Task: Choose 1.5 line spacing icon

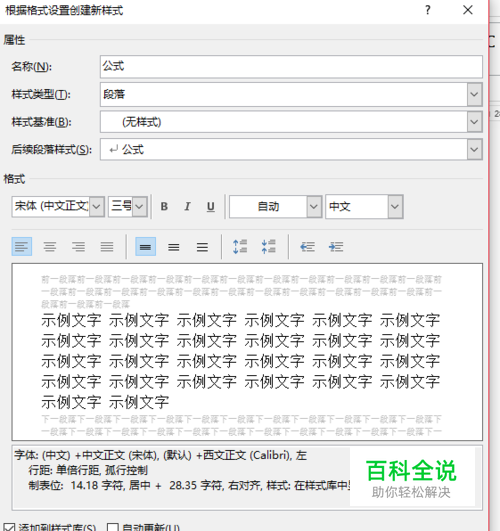Action: pyautogui.click(x=174, y=247)
